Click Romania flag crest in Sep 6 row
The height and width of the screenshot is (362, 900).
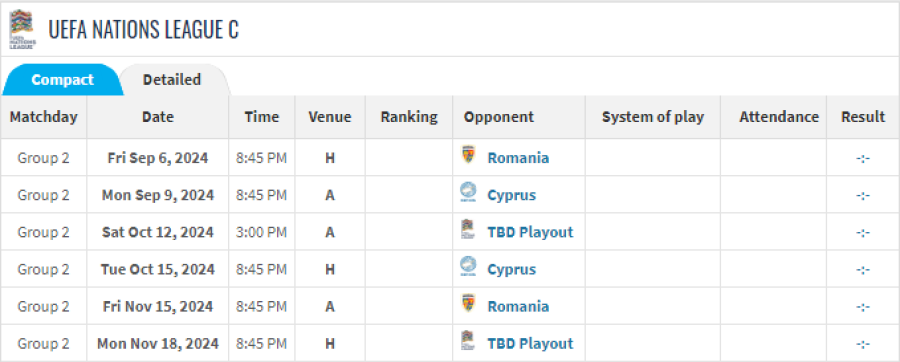point(468,155)
